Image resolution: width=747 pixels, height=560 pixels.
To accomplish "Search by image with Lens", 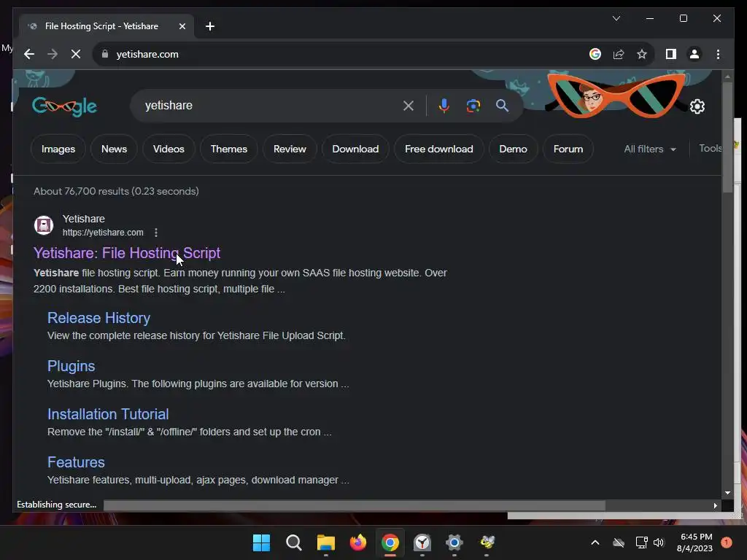I will click(x=473, y=106).
